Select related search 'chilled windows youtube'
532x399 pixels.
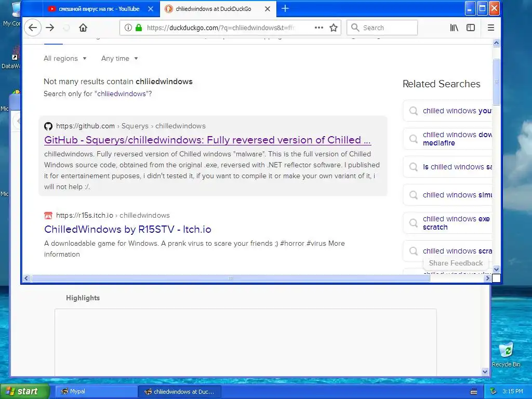coord(447,111)
